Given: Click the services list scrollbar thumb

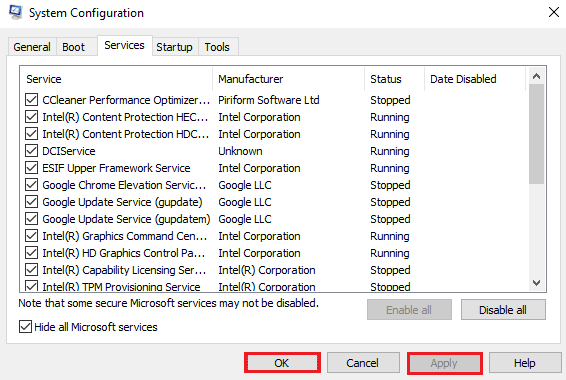Looking at the screenshot, I should click(x=536, y=134).
